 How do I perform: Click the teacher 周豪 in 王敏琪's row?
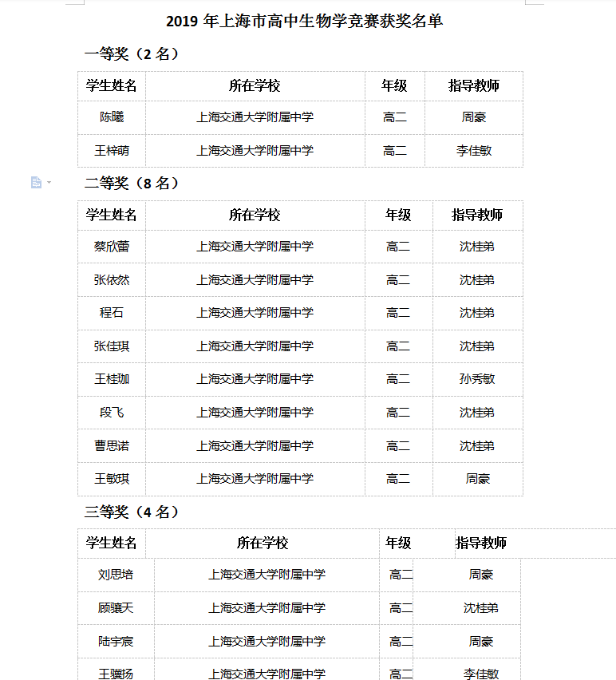[478, 479]
